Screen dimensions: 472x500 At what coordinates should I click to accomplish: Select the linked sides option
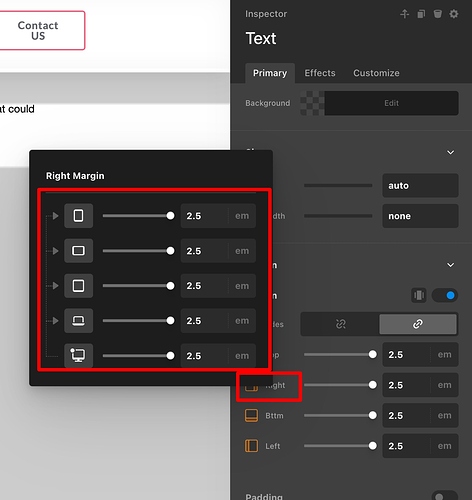click(418, 324)
